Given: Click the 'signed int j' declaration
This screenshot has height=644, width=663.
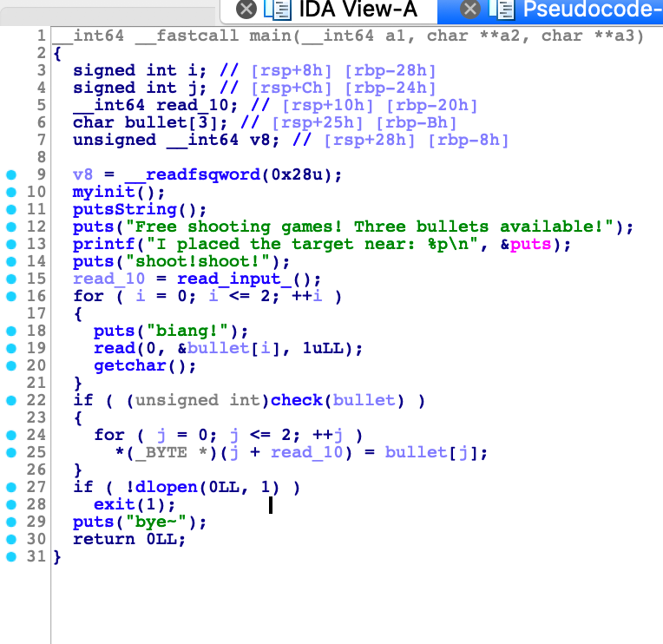Looking at the screenshot, I should [x=140, y=88].
